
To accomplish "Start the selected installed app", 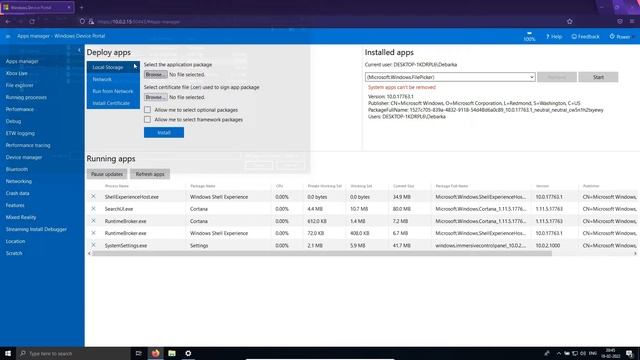I will [x=598, y=77].
